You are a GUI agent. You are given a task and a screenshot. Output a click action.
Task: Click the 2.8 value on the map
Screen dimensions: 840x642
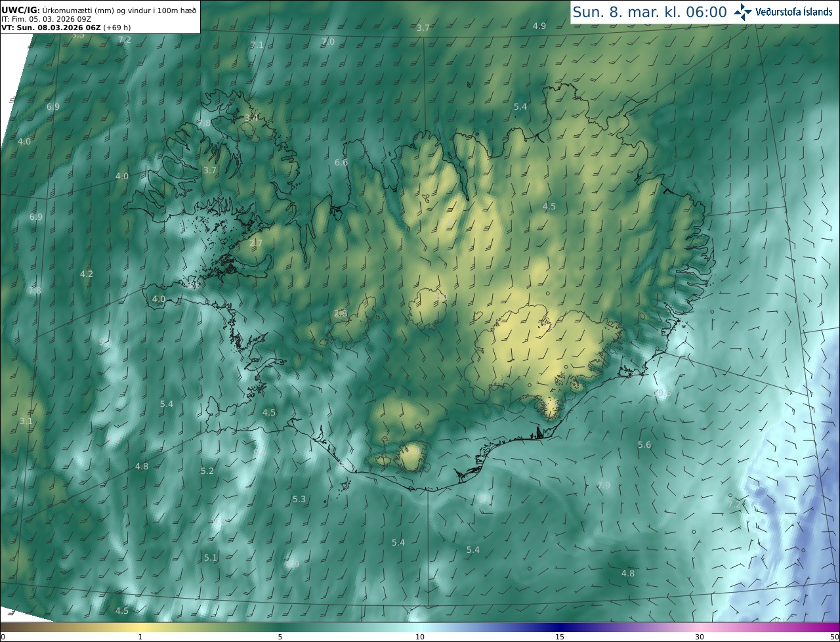tap(340, 313)
